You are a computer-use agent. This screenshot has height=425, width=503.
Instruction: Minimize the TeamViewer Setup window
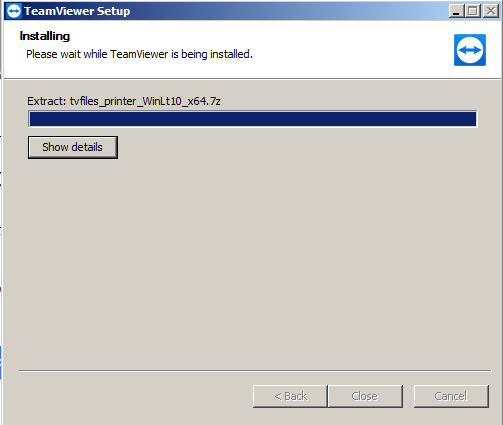(456, 11)
